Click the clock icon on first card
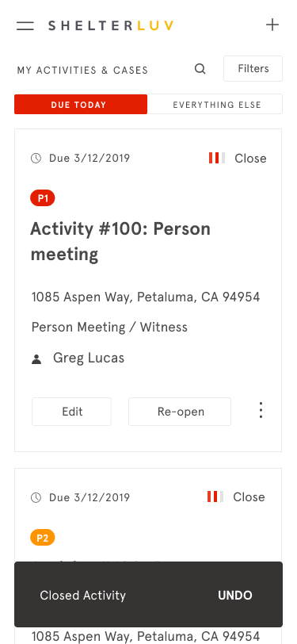Viewport: 297px width, 644px height. tap(36, 158)
